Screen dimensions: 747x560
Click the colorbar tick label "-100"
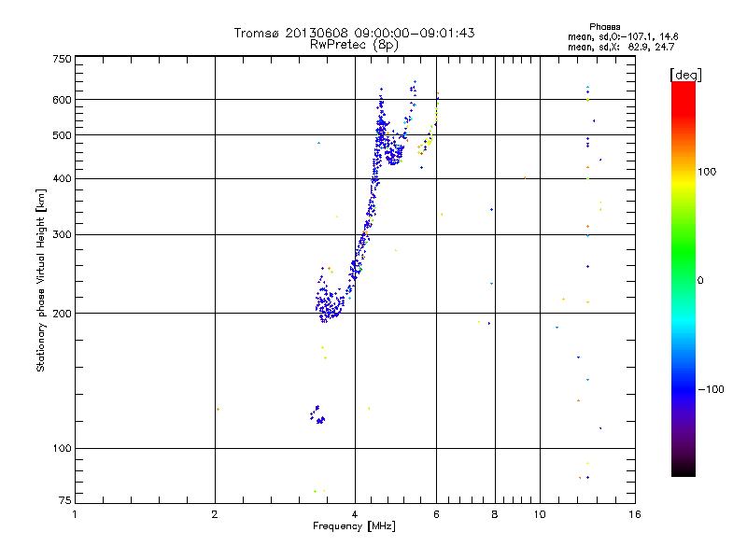coord(711,389)
